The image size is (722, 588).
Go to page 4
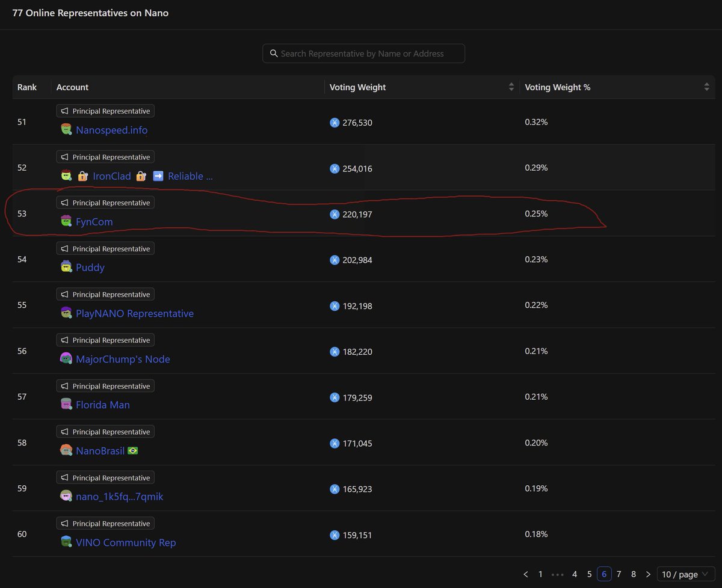575,574
